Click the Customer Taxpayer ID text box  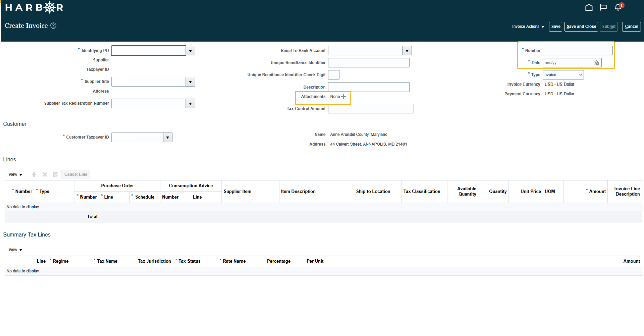[138, 137]
